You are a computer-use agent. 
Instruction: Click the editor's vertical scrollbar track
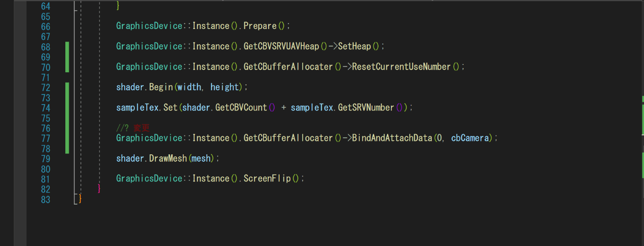[x=643, y=123]
